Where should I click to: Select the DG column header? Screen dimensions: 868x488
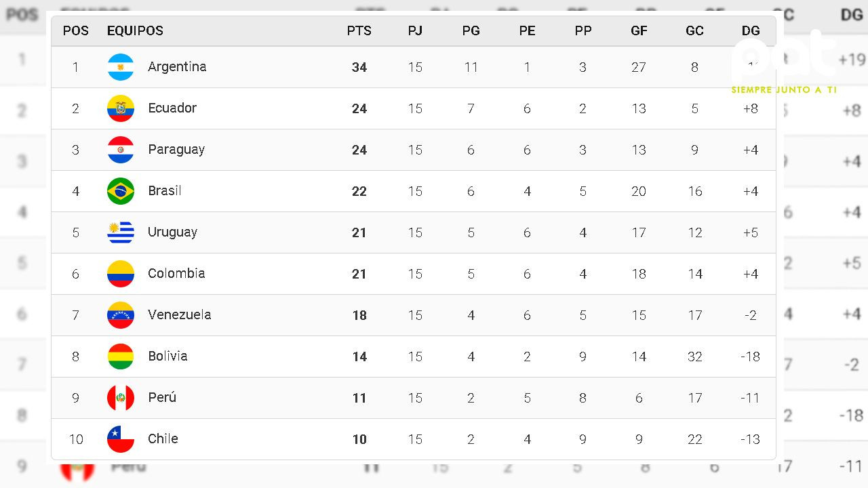[x=751, y=30]
